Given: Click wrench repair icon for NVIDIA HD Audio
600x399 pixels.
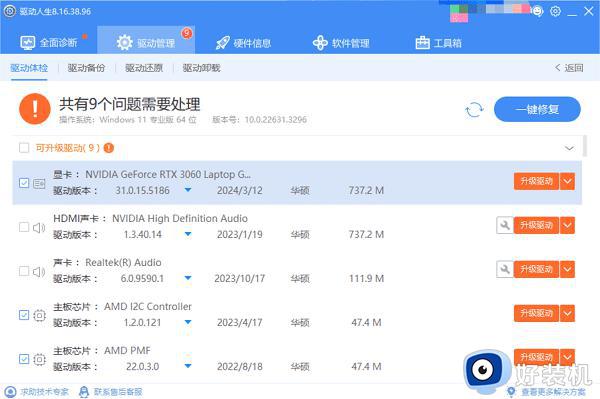Looking at the screenshot, I should pyautogui.click(x=505, y=225).
